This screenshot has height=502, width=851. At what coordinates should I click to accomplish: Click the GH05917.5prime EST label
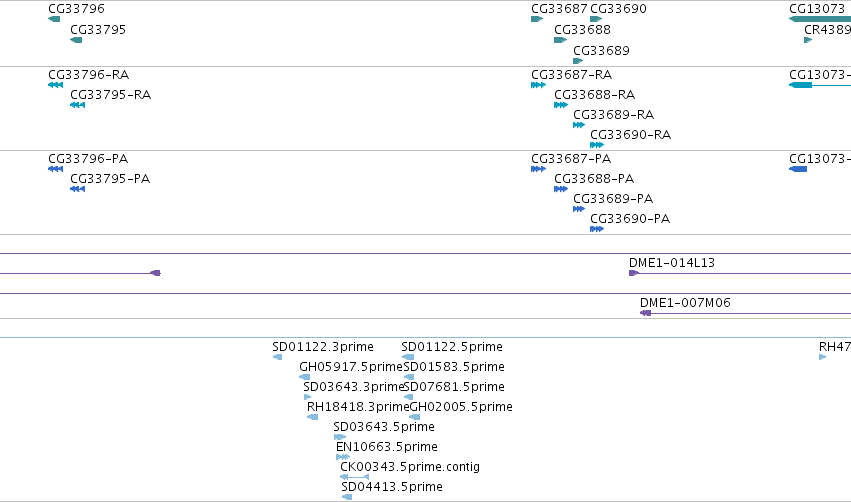(351, 367)
